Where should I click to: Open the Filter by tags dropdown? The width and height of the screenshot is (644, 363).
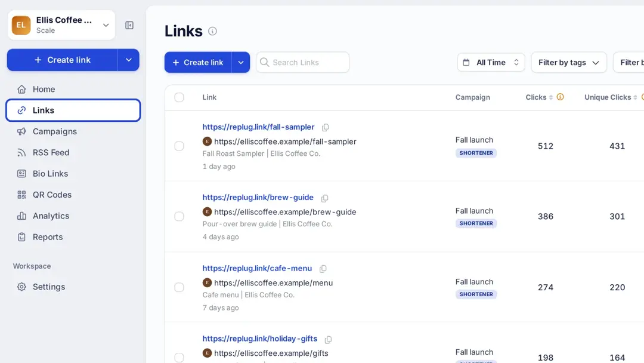tap(569, 63)
